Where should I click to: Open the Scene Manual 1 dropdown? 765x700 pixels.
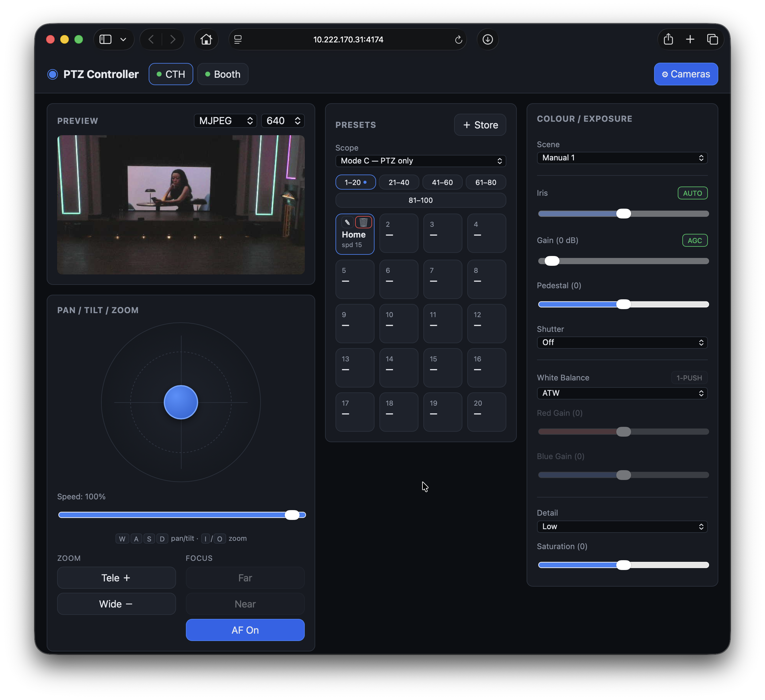[x=622, y=158]
